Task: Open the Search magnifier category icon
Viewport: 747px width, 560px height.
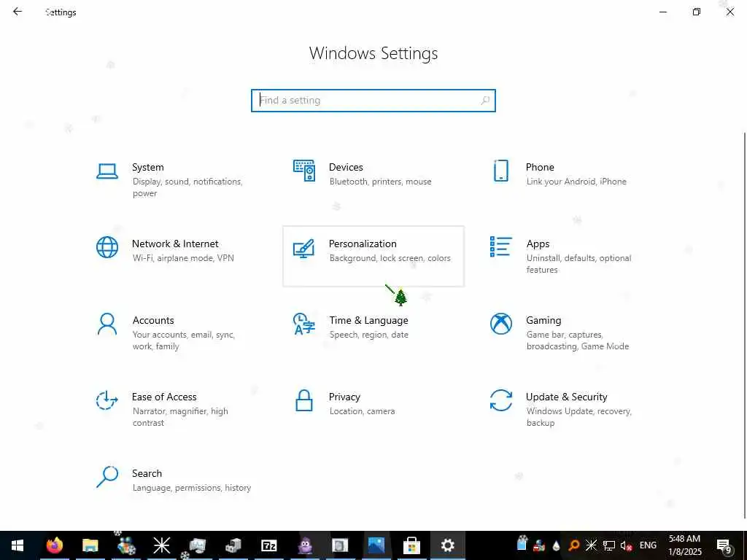Action: [x=107, y=477]
